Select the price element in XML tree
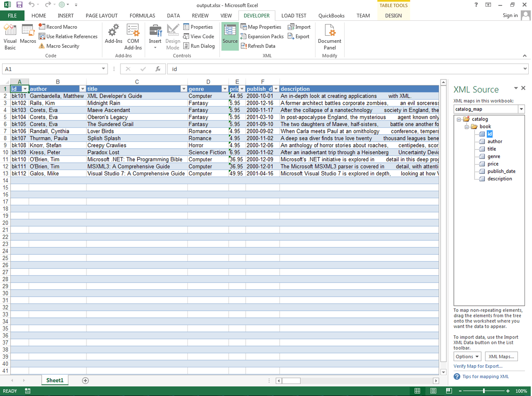 pyautogui.click(x=493, y=164)
